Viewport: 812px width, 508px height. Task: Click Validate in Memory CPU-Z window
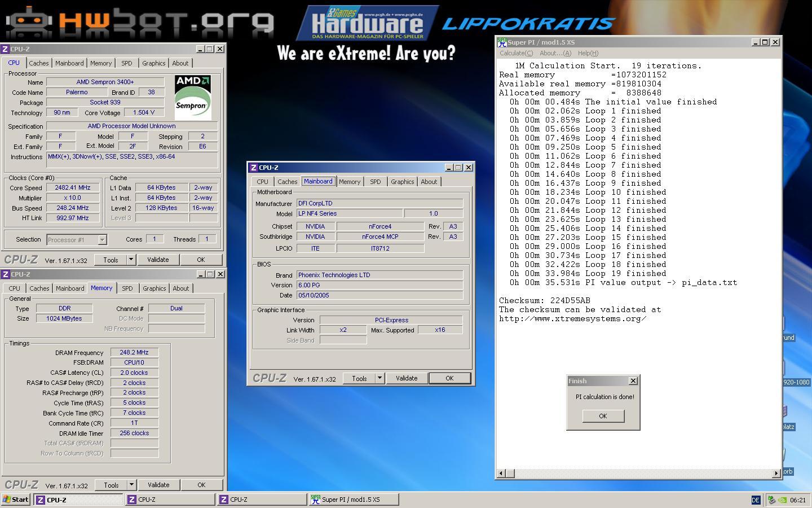tap(158, 485)
